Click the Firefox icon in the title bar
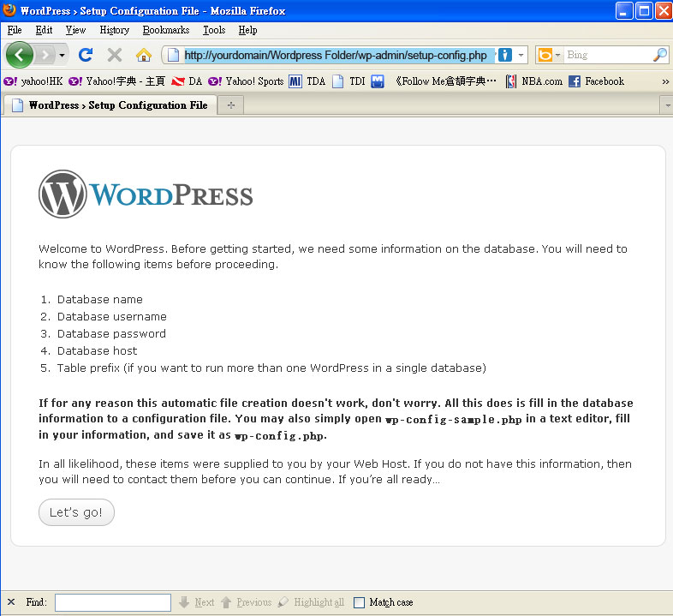Viewport: 673px width, 616px height. [x=9, y=10]
